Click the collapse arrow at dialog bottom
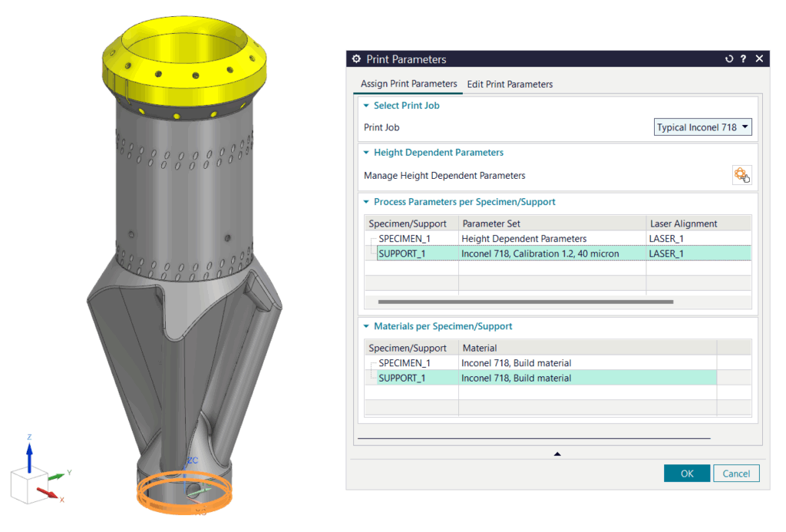786x532 pixels. click(557, 454)
